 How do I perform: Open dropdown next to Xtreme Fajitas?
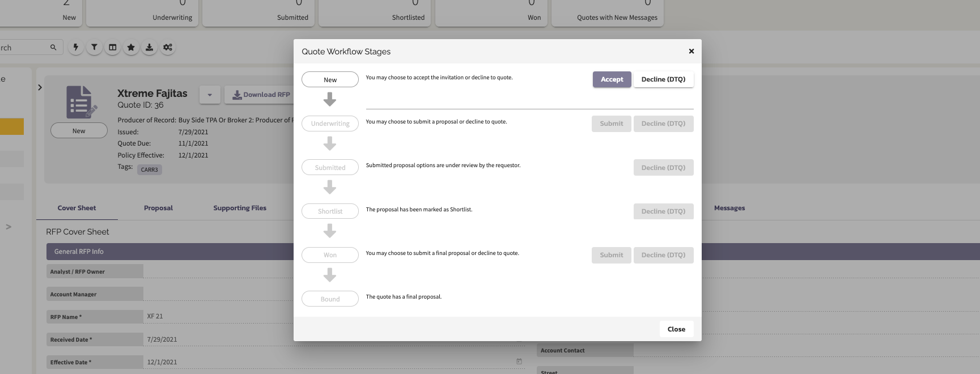(210, 95)
